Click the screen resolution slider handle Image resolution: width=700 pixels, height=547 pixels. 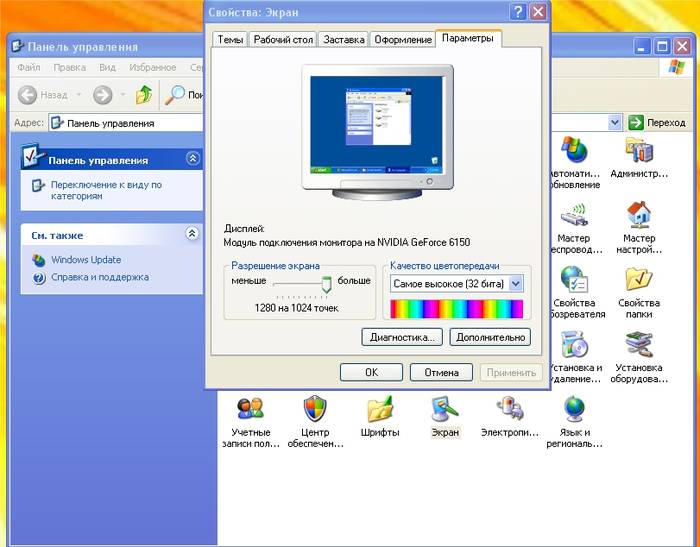(325, 287)
